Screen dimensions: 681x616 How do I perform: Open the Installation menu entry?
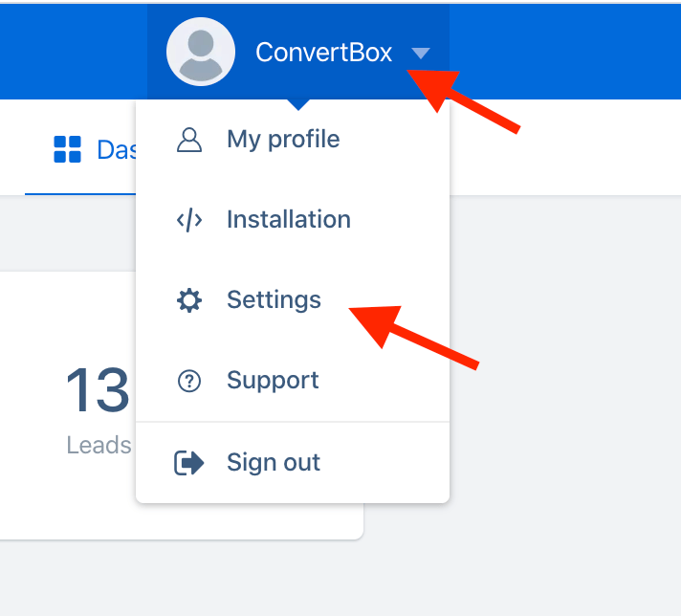click(293, 219)
